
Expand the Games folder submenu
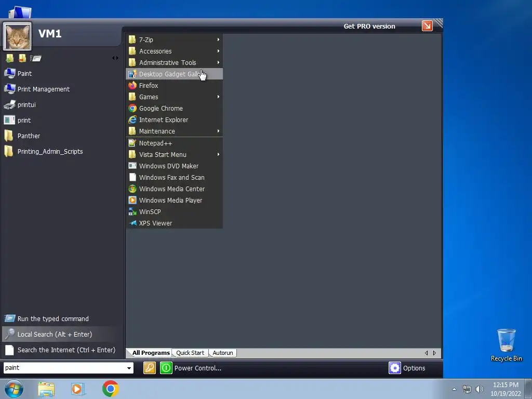click(x=174, y=97)
